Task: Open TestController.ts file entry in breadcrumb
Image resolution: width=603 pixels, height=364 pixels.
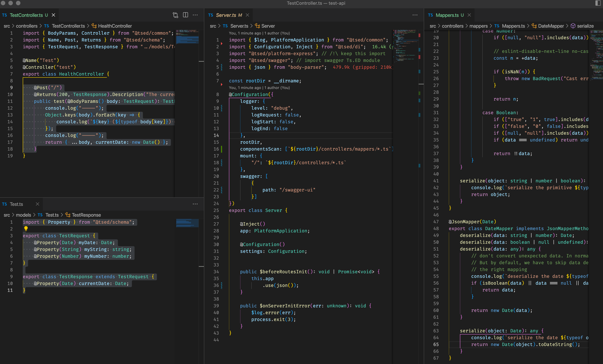Action: point(68,26)
